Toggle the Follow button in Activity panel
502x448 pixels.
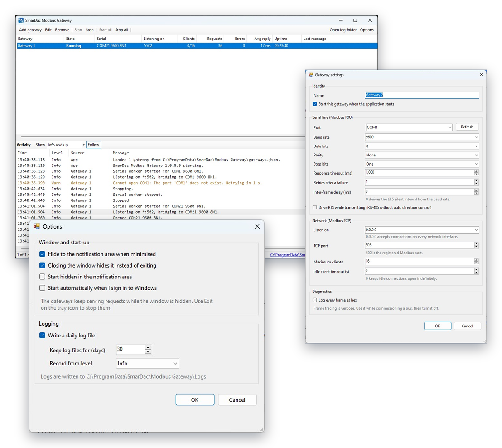[93, 145]
